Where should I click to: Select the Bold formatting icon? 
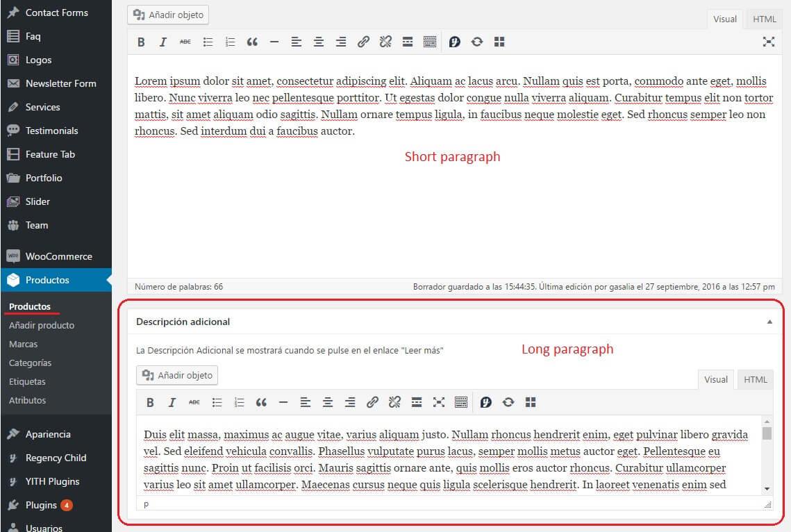coord(141,42)
